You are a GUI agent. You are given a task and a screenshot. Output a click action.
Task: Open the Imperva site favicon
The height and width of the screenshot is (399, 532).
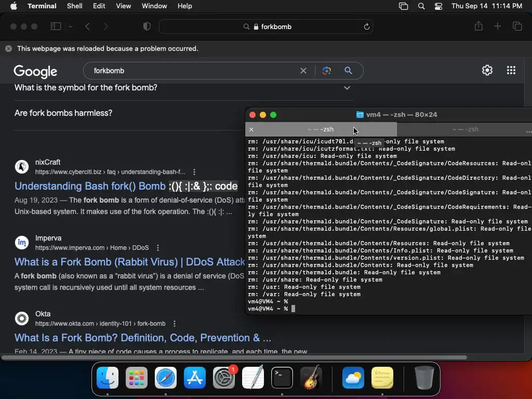click(22, 243)
